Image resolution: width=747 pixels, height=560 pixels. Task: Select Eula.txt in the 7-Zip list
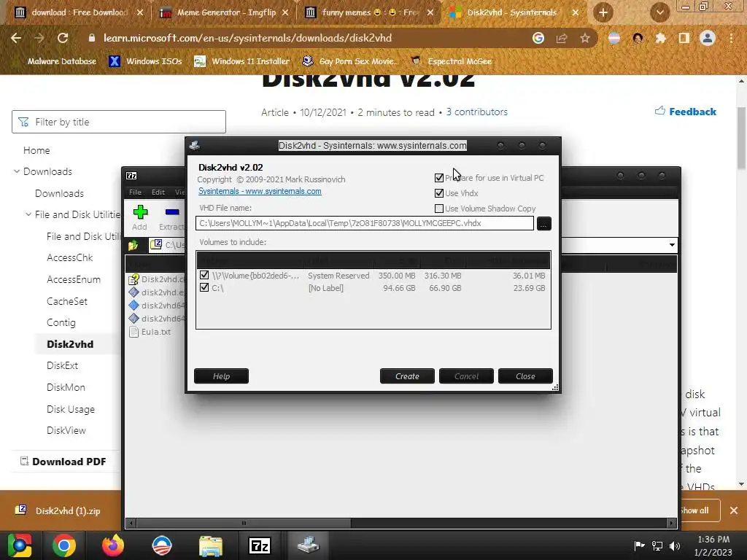point(150,332)
